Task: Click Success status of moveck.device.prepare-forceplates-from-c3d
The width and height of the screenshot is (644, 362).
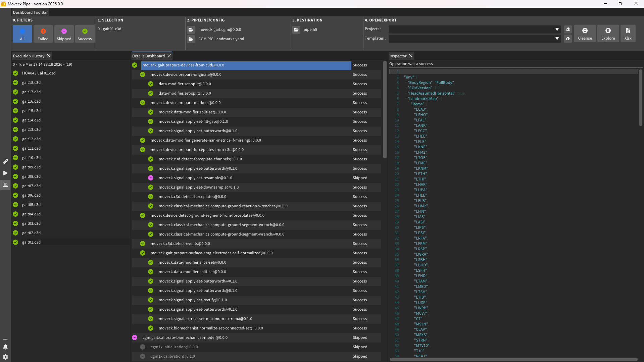Action: [x=360, y=150]
